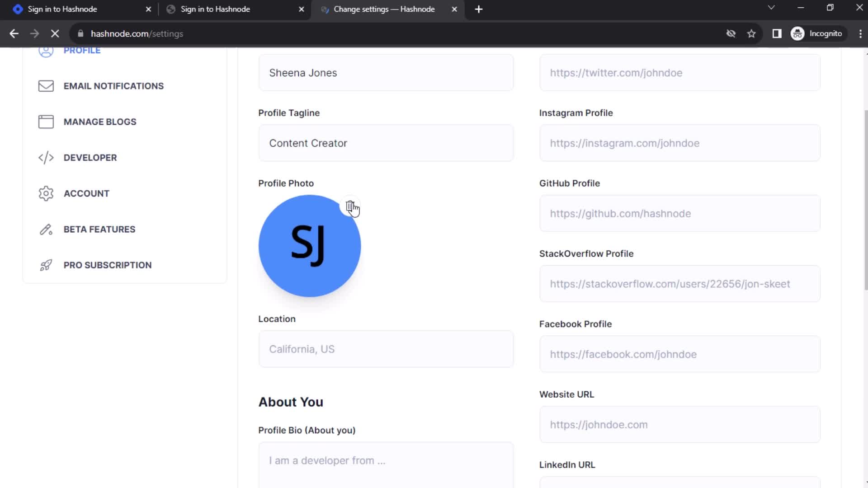Click the Facebook Profile URL field

click(679, 354)
